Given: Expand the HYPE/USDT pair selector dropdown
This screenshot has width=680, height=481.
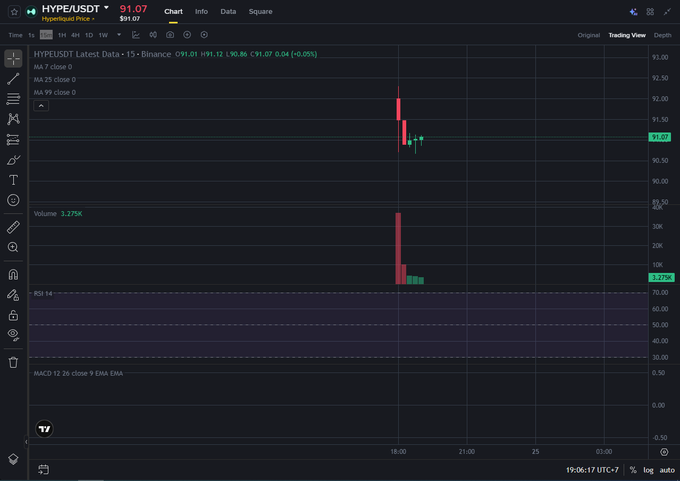Looking at the screenshot, I should (106, 8).
